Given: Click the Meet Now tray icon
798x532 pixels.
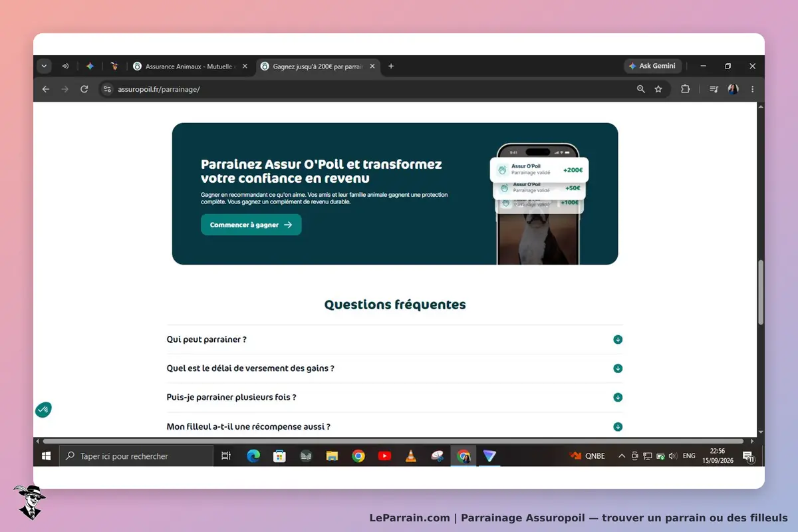Looking at the screenshot, I should [x=634, y=456].
